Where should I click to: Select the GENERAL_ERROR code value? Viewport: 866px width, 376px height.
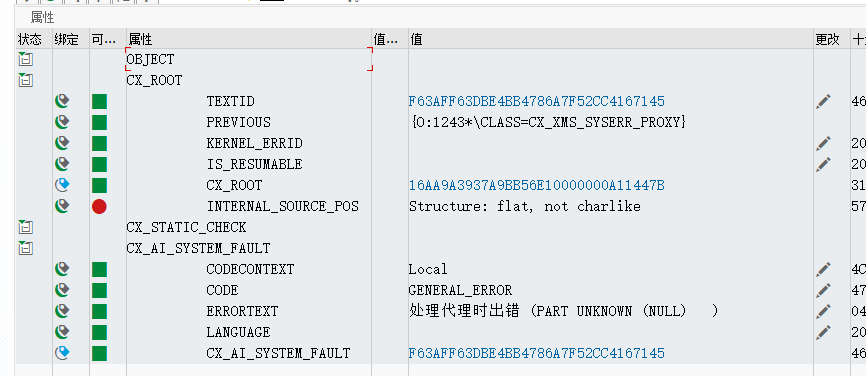coord(460,290)
